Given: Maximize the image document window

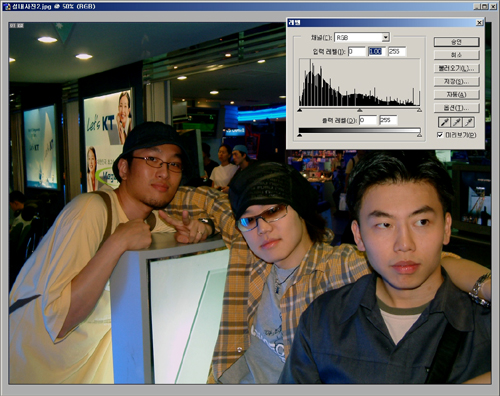Looking at the screenshot, I should 485,6.
